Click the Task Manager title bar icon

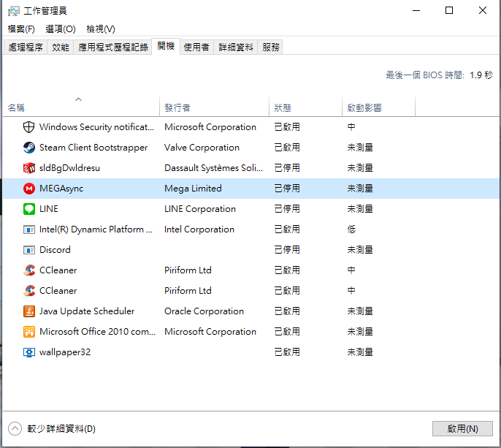[x=14, y=11]
